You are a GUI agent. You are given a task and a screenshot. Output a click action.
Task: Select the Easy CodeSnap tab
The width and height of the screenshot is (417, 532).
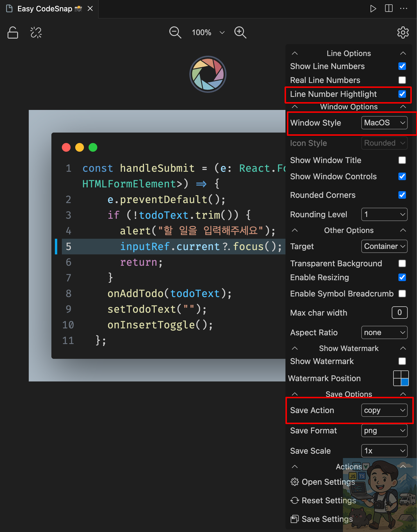[x=49, y=9]
